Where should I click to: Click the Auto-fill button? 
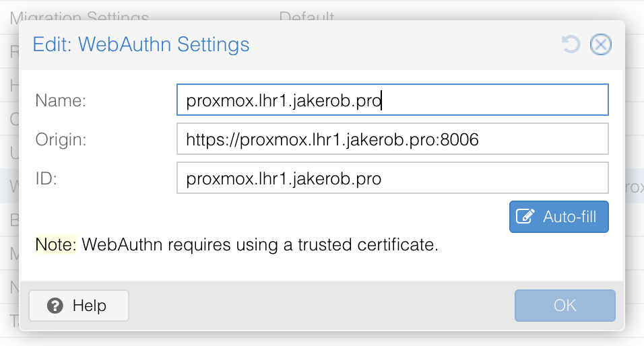(x=558, y=217)
